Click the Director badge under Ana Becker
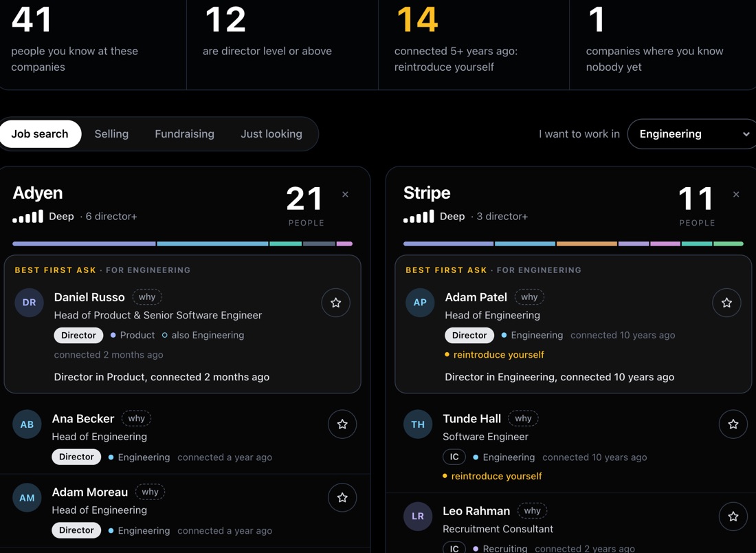This screenshot has width=756, height=553. (x=76, y=457)
